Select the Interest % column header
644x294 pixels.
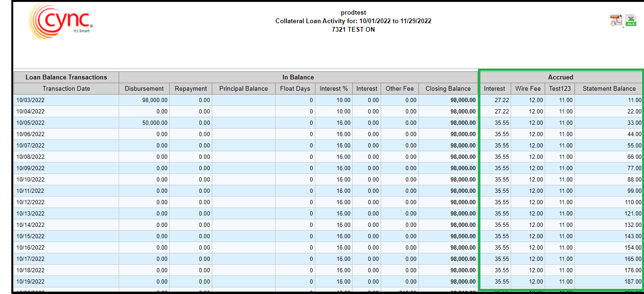tap(333, 88)
